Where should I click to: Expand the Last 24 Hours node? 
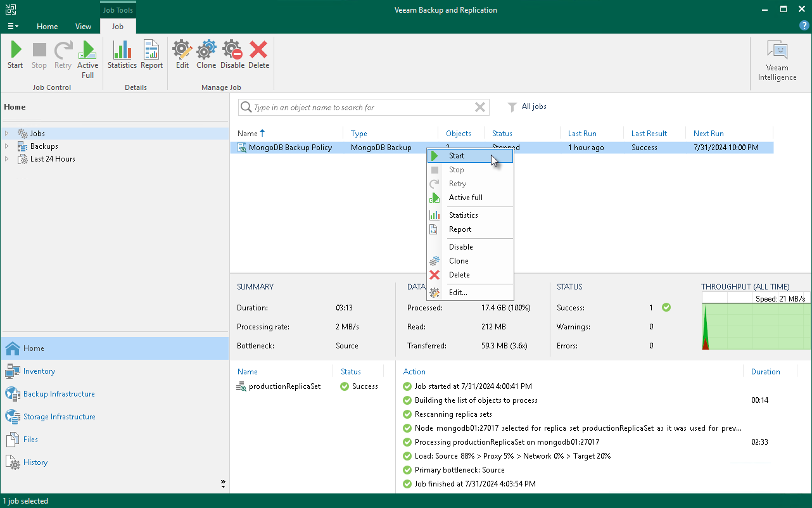(x=7, y=159)
